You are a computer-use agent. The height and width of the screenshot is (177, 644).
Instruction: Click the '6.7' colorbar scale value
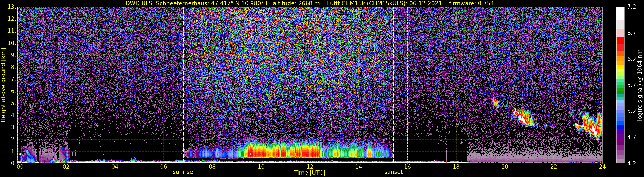(632, 33)
